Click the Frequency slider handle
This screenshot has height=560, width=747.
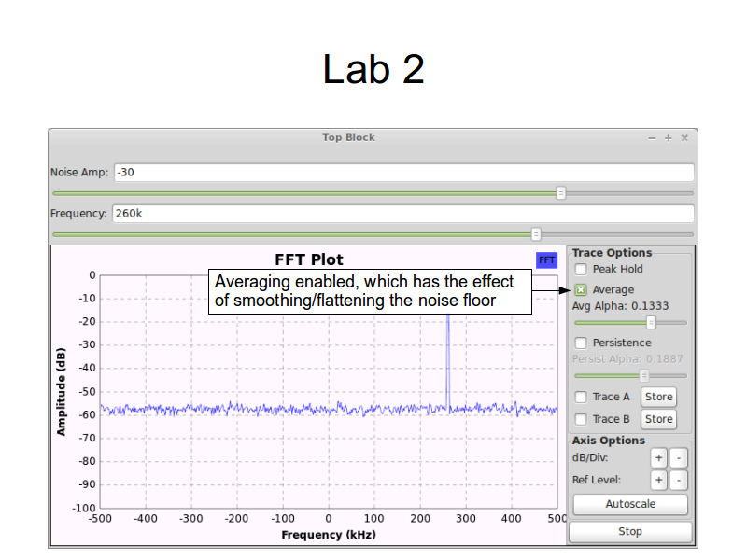[536, 234]
